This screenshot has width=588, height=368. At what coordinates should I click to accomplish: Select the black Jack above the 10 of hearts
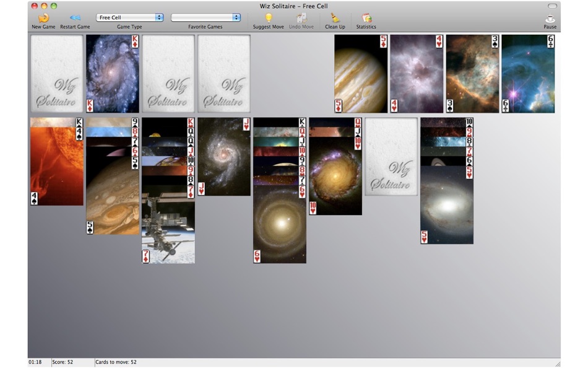335,132
